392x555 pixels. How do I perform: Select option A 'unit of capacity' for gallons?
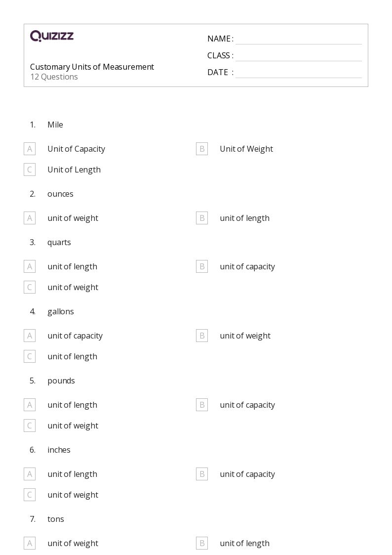tap(30, 336)
